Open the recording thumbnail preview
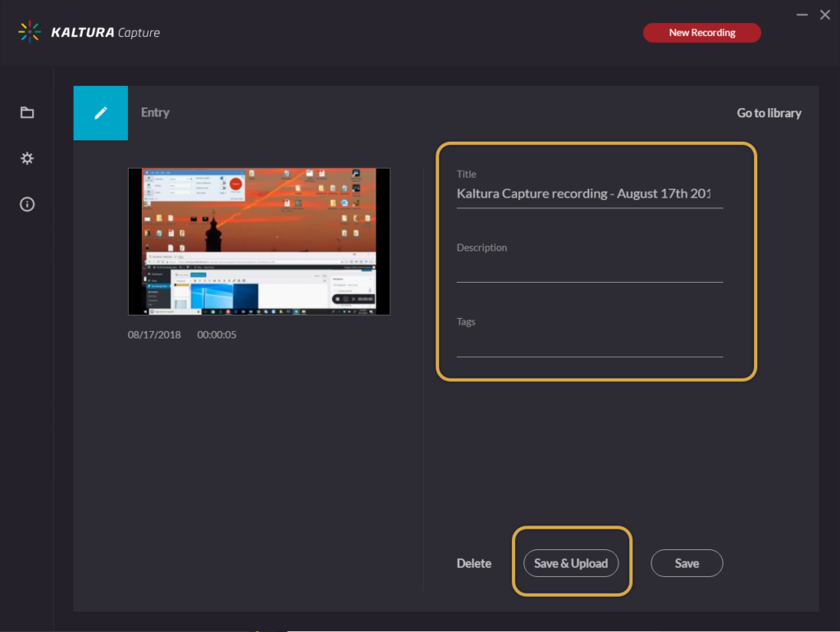The image size is (840, 632). tap(258, 240)
